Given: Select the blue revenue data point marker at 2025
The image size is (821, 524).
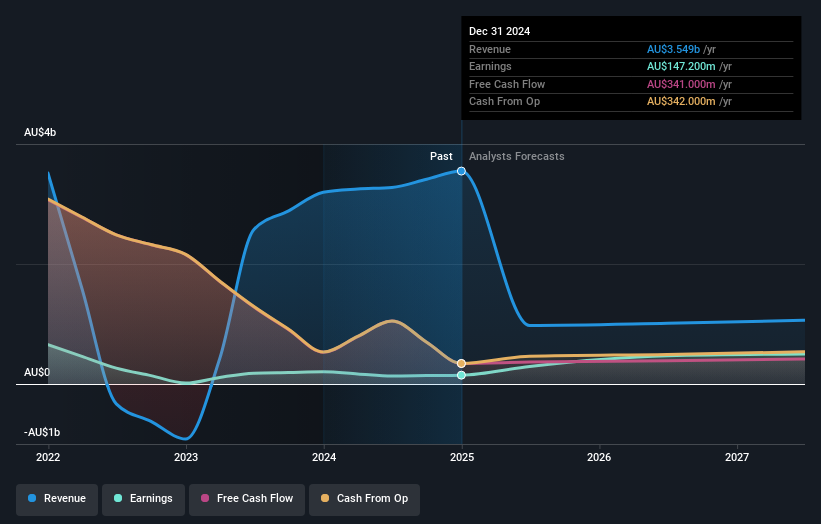Looking at the screenshot, I should (x=461, y=171).
